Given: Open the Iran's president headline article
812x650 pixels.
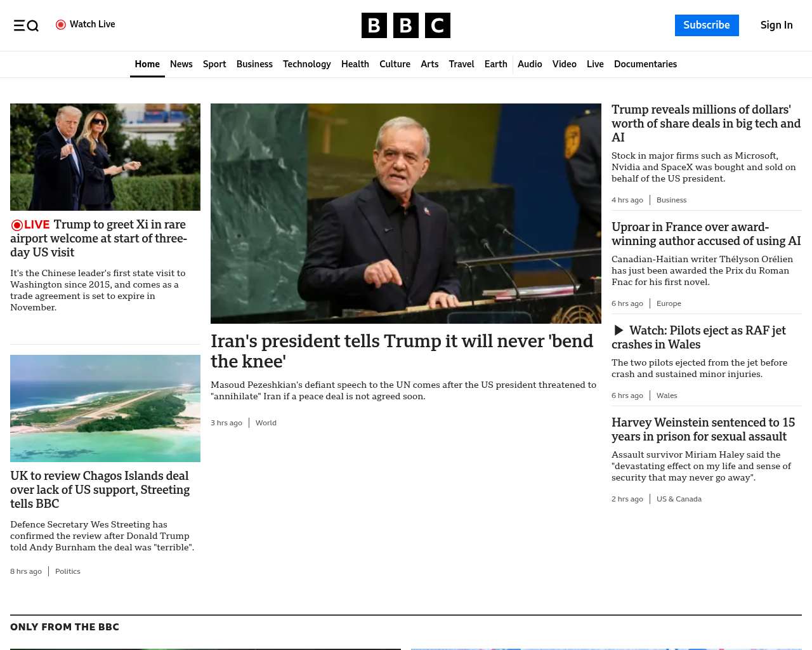Looking at the screenshot, I should [x=402, y=351].
